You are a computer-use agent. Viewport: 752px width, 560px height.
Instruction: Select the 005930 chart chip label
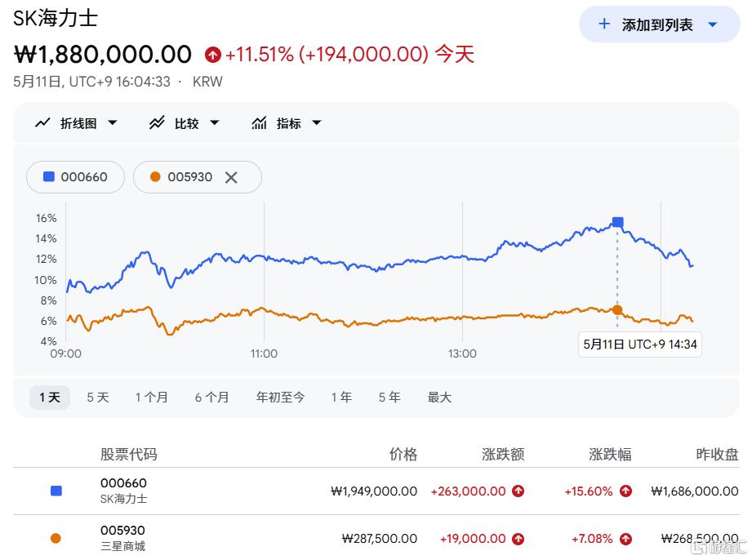click(190, 177)
